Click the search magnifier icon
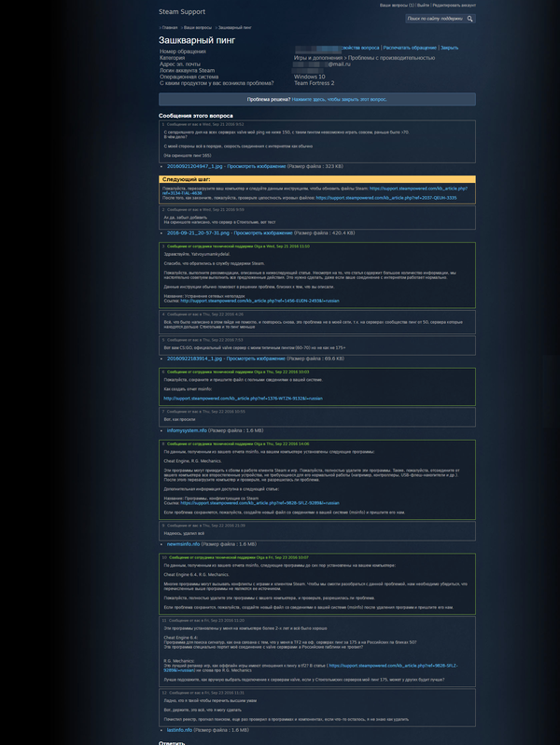 (469, 19)
